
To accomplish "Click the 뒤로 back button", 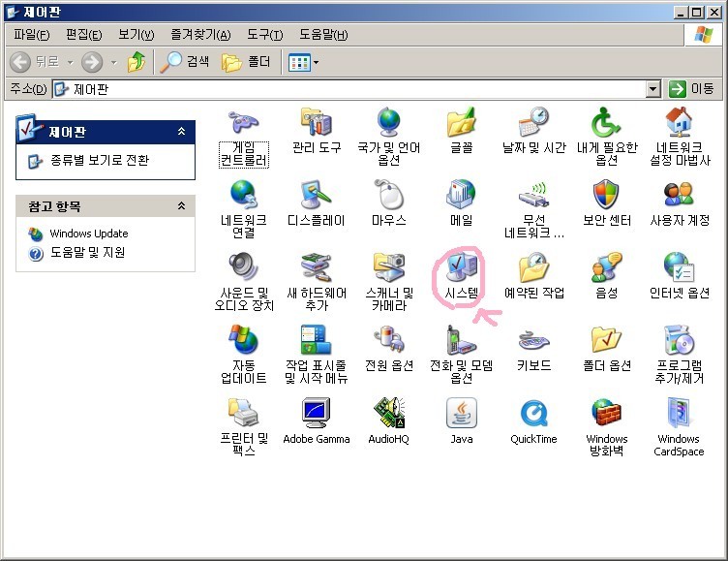I will [x=35, y=62].
